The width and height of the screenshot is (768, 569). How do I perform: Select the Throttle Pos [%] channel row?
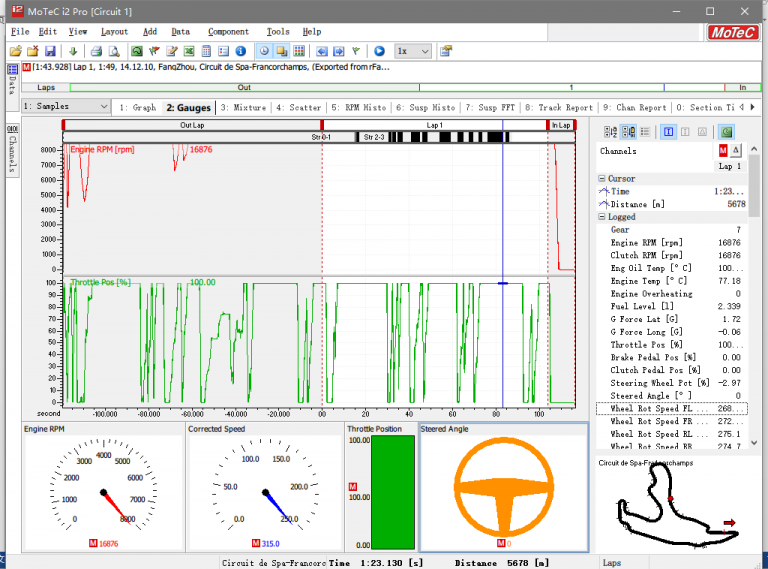tap(672, 345)
